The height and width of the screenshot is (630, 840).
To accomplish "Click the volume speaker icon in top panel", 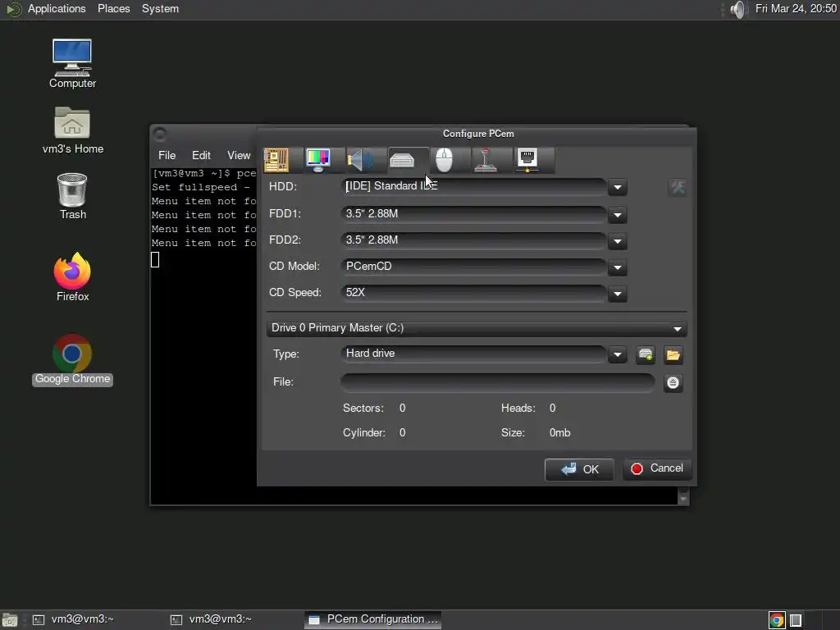I will (x=737, y=9).
